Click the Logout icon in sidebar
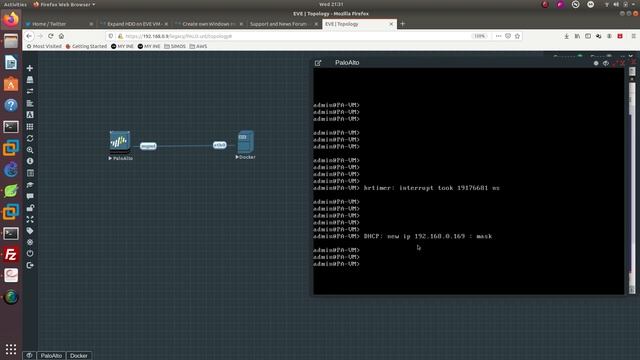 click(30, 265)
